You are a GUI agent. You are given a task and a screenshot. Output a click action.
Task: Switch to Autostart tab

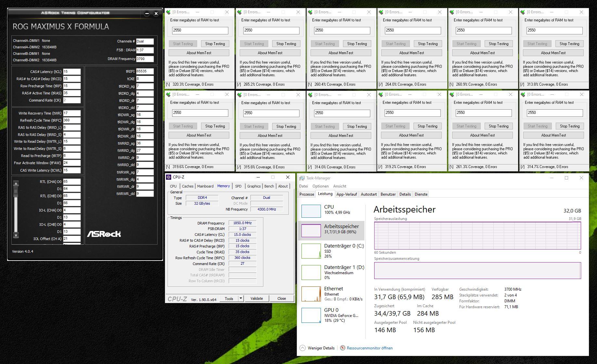click(x=369, y=194)
